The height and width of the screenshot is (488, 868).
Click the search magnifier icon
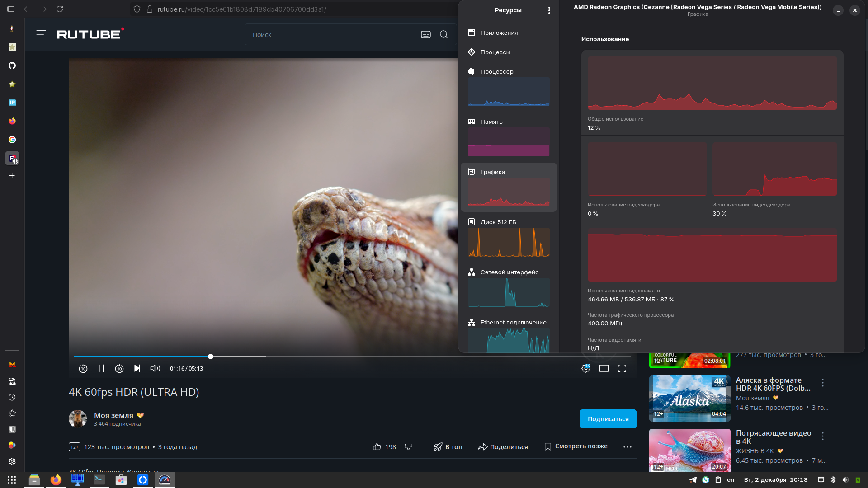tap(444, 34)
